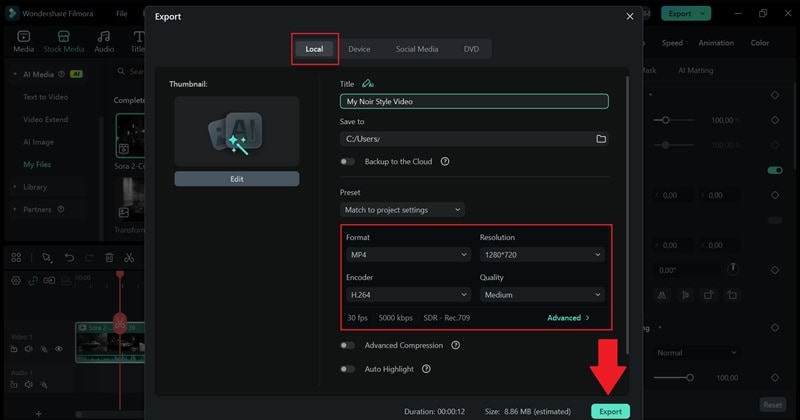
Task: Switch to the Animation tab in properties
Action: [716, 43]
